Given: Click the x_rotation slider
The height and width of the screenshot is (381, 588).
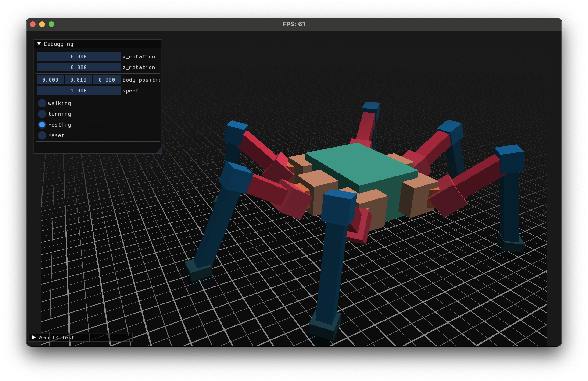Looking at the screenshot, I should click(79, 56).
